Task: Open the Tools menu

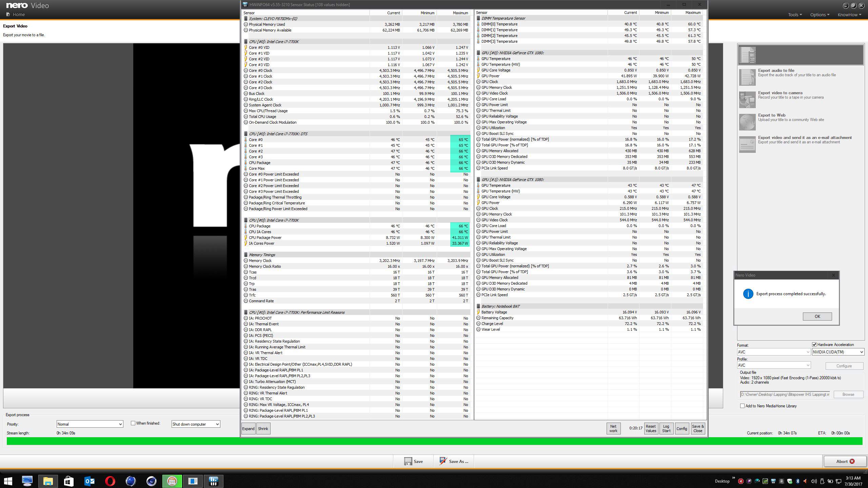Action: coord(795,15)
